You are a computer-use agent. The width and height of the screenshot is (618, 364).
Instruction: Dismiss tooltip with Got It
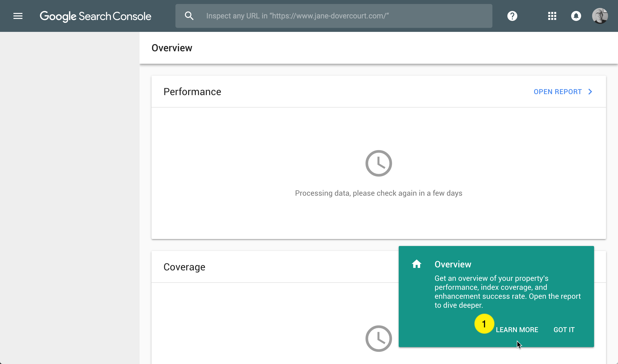pyautogui.click(x=564, y=330)
